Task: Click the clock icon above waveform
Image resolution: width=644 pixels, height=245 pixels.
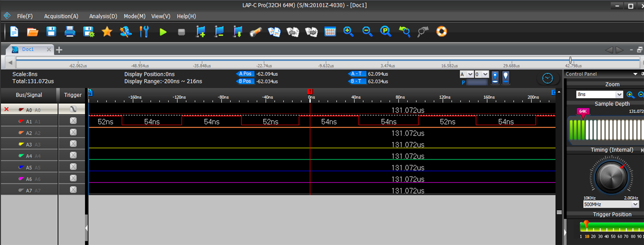Action: [x=548, y=78]
